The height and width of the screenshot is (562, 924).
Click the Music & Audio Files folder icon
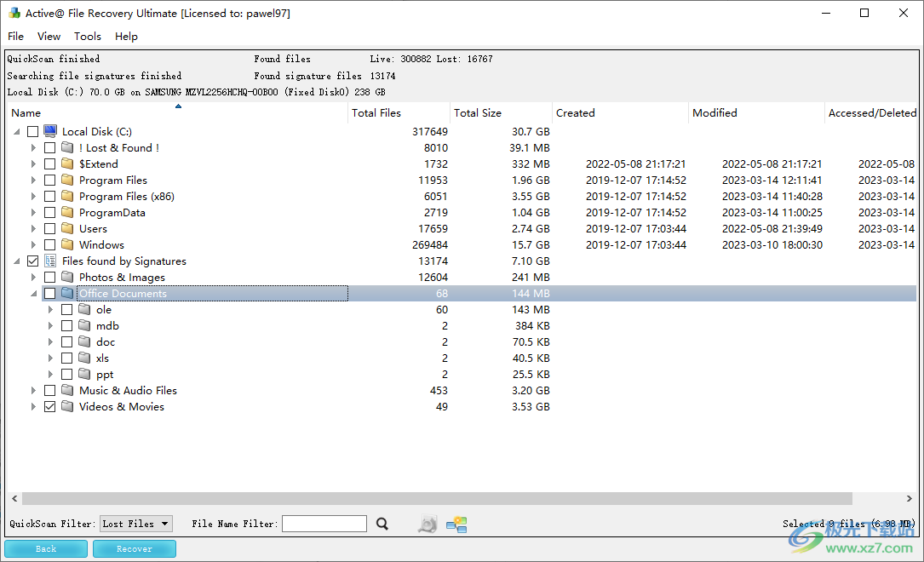68,391
